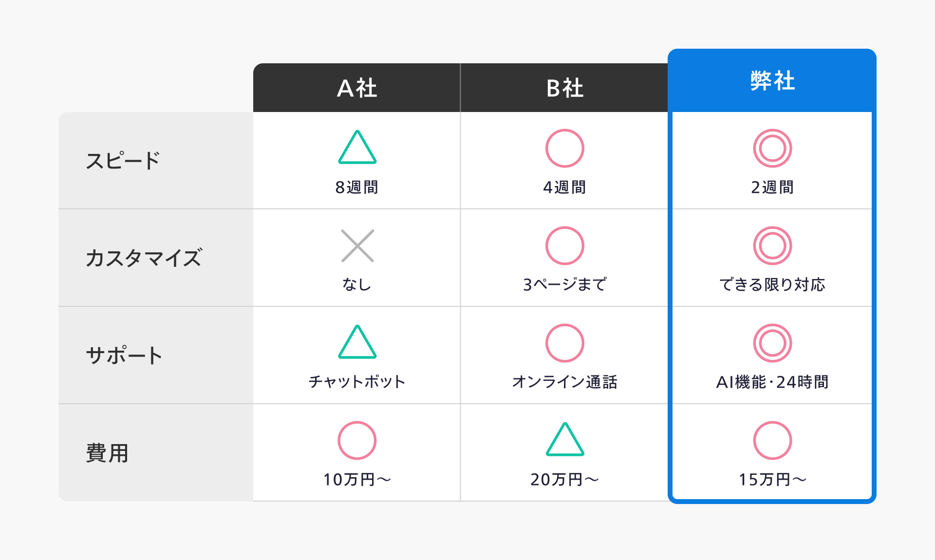Click the 8週間 text in A社 column
935x560 pixels.
[357, 187]
